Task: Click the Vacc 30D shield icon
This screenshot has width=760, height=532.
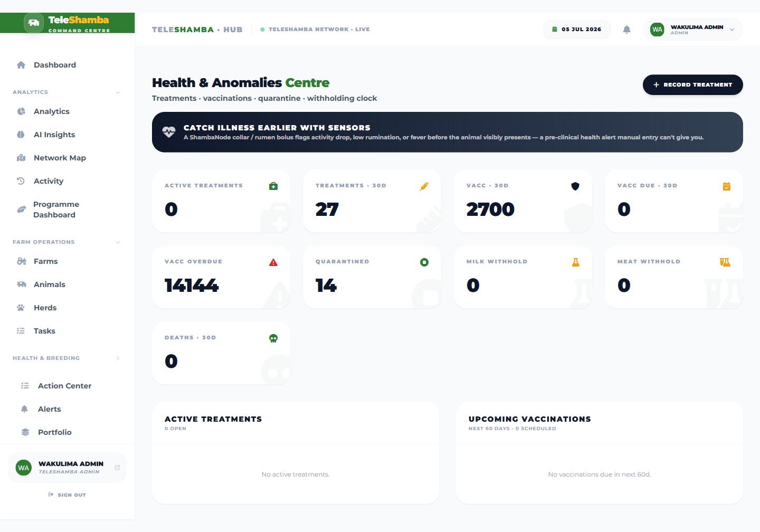Action: click(575, 186)
